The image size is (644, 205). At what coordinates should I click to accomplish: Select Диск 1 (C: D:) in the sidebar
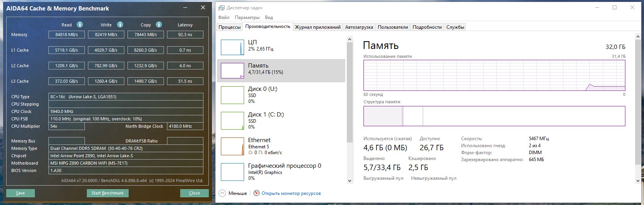pyautogui.click(x=281, y=121)
